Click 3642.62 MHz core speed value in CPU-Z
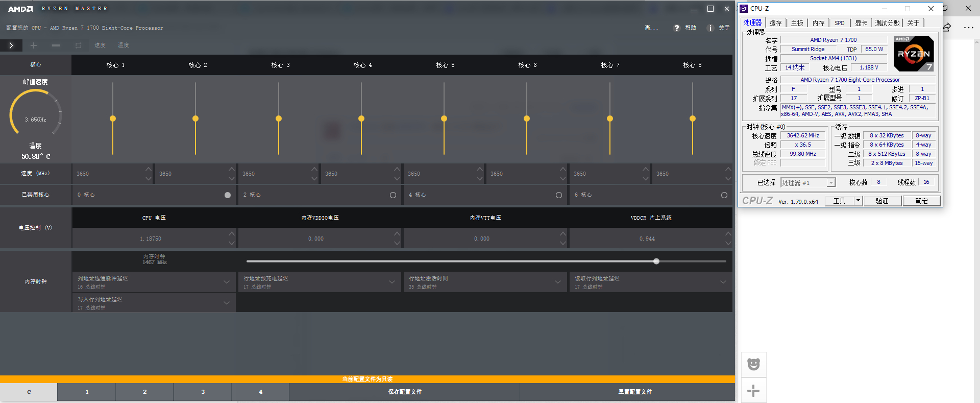980x403 pixels. tap(803, 136)
